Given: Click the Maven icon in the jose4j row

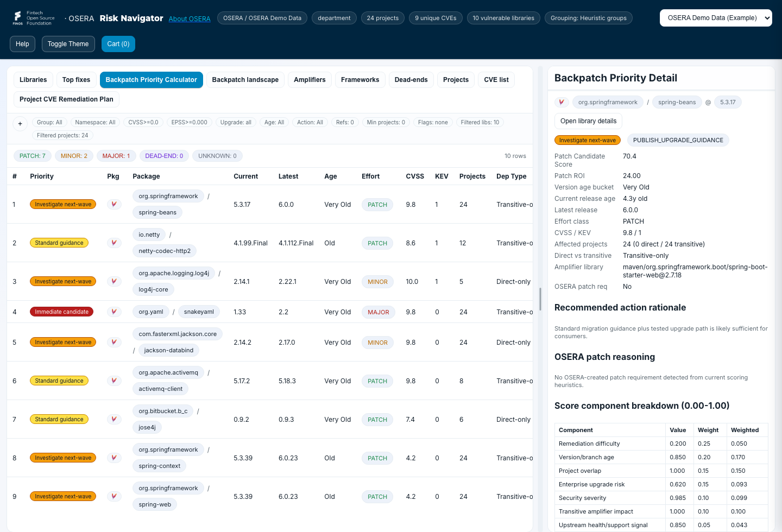Looking at the screenshot, I should coord(114,420).
